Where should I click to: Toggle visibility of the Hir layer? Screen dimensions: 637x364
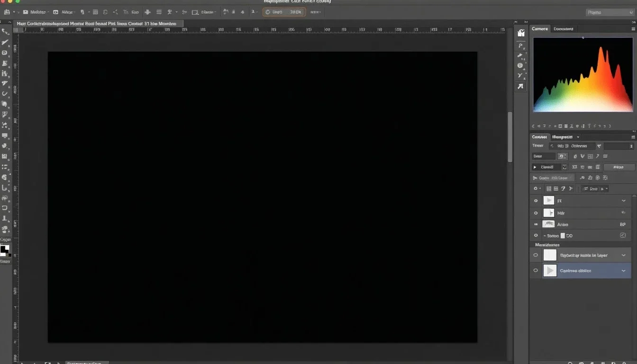pos(536,213)
